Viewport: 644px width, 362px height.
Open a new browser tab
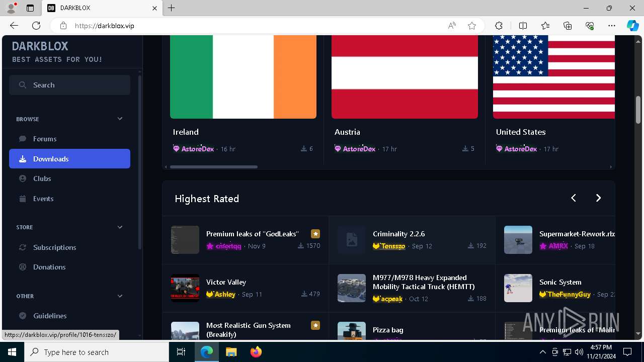coord(172,8)
